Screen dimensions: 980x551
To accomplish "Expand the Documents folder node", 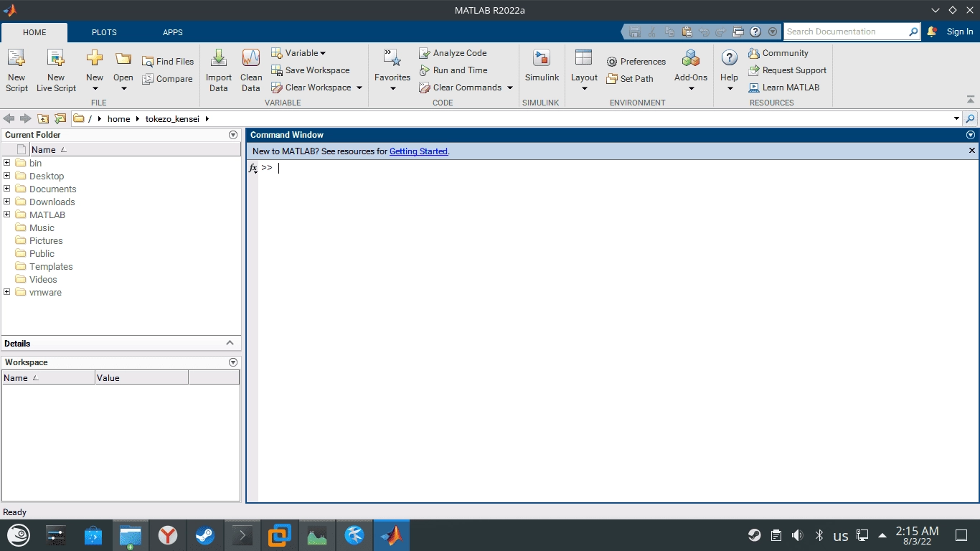I will pos(7,189).
